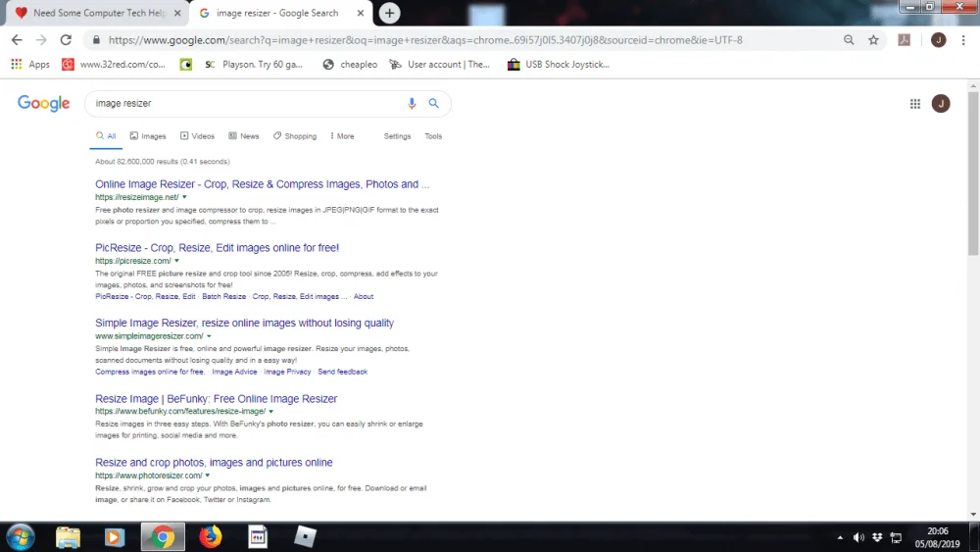The height and width of the screenshot is (552, 980).
Task: Show hidden tray icons arrow
Action: [840, 537]
